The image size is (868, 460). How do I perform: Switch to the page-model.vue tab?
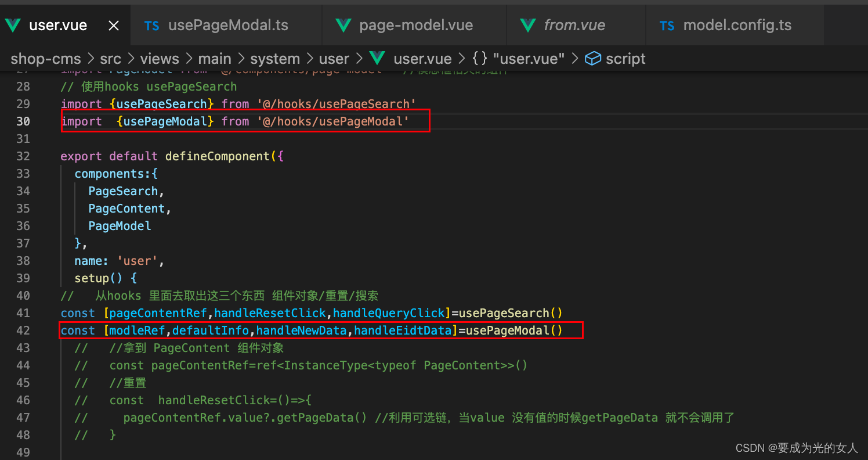coord(417,24)
